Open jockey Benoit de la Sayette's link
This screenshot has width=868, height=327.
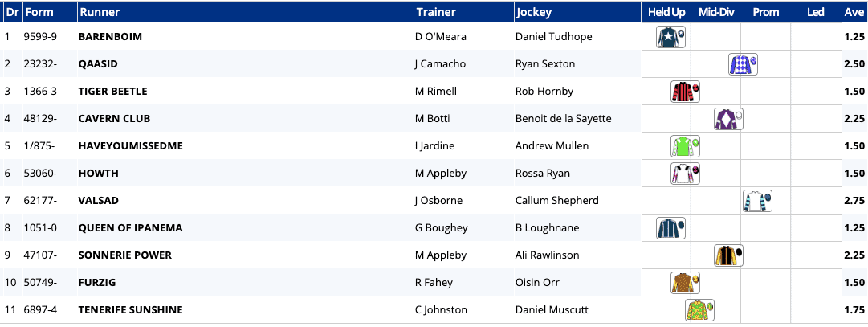(x=563, y=119)
